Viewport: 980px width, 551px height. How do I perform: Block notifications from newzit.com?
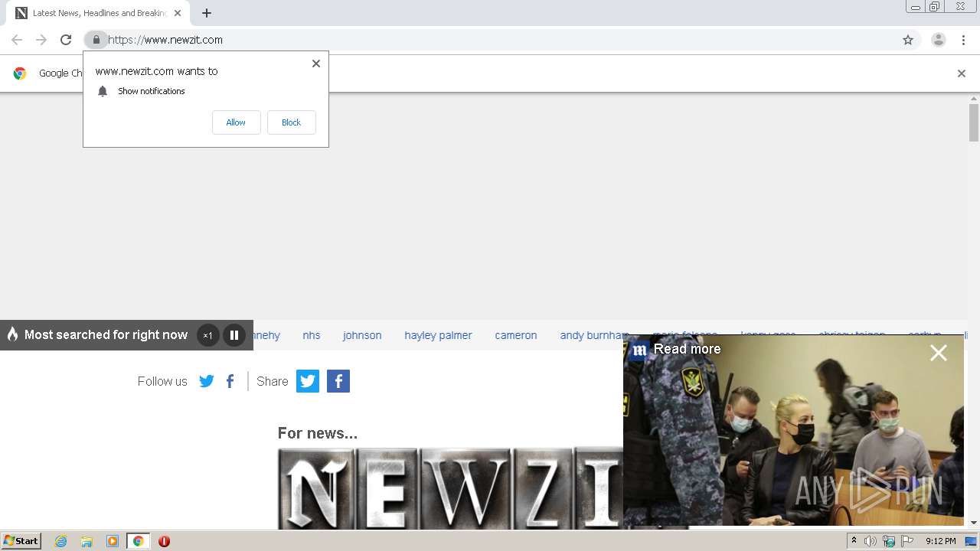tap(291, 122)
